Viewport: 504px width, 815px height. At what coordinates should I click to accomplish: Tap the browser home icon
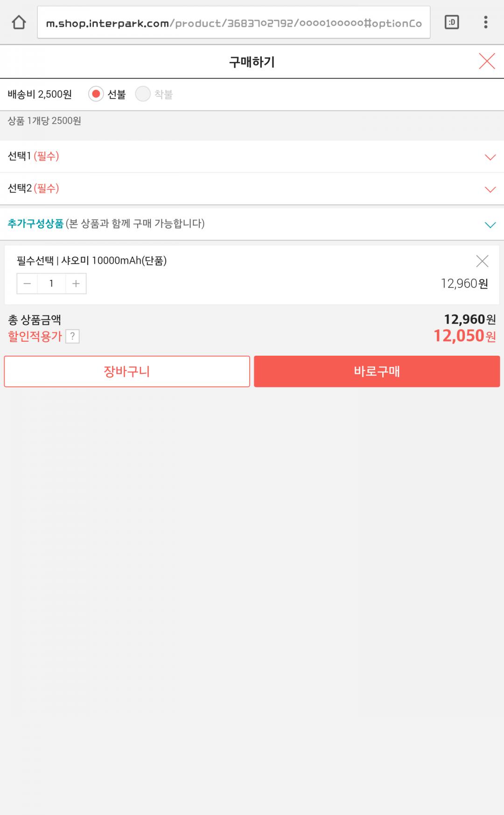[x=19, y=22]
